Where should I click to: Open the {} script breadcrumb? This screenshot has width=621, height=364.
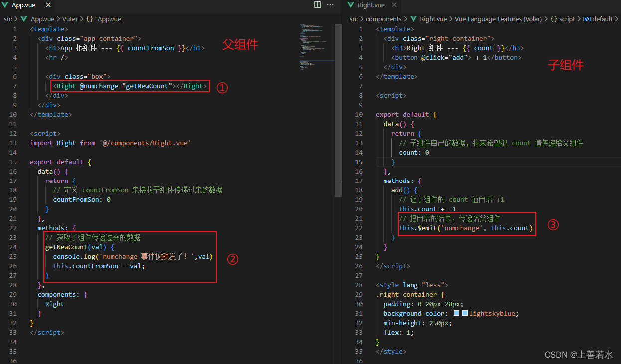point(562,19)
